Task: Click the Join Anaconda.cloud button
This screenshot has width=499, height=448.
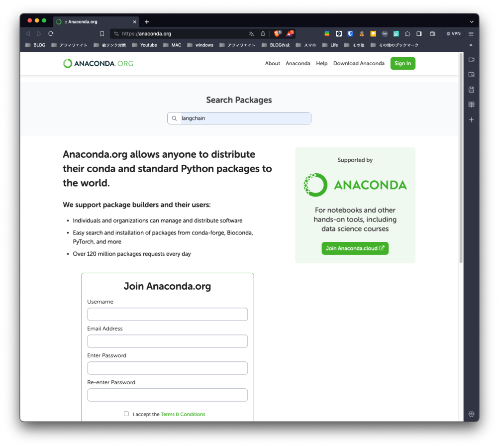Action: (355, 248)
